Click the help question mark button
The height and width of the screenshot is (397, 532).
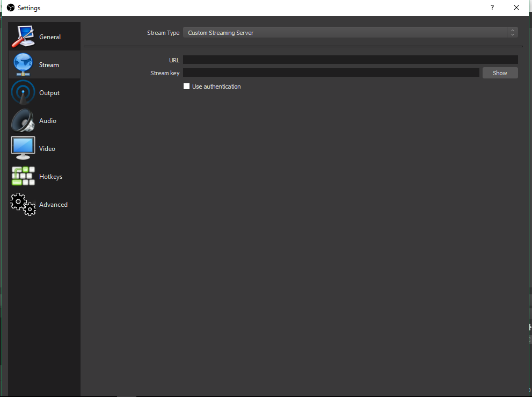tap(492, 8)
